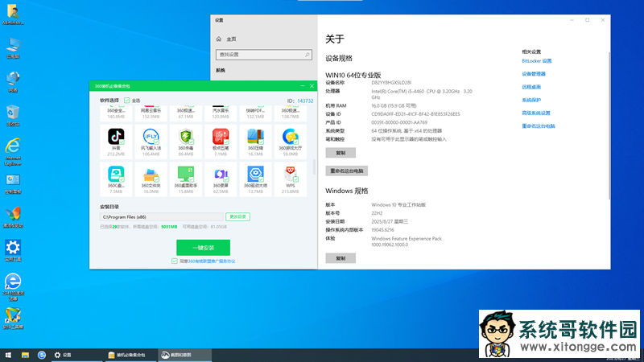Click the home icon beside 主页
The image size is (644, 362).
click(218, 39)
